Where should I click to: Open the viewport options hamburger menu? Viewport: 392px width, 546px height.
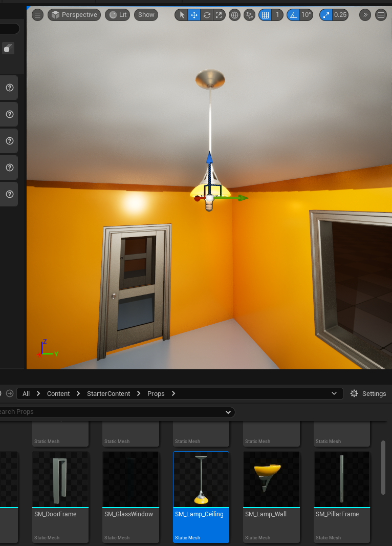37,15
